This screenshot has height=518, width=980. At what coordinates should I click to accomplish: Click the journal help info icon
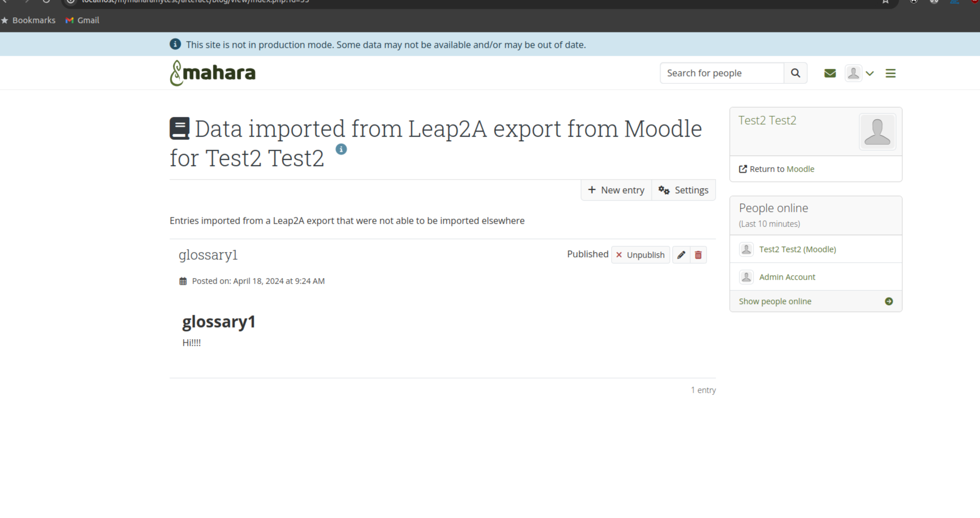[x=341, y=149]
